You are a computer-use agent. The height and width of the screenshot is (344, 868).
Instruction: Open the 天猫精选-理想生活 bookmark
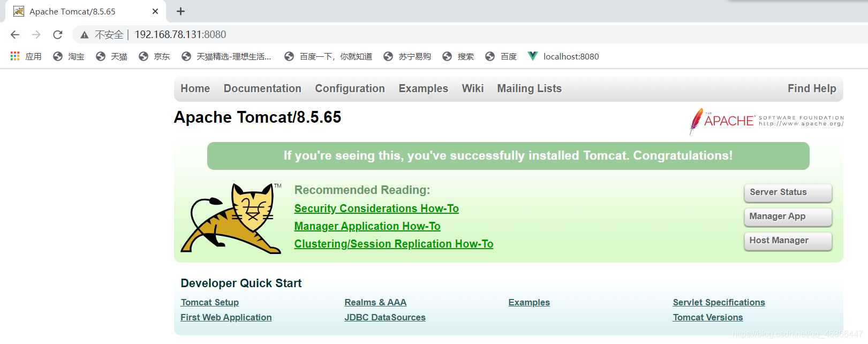point(227,56)
